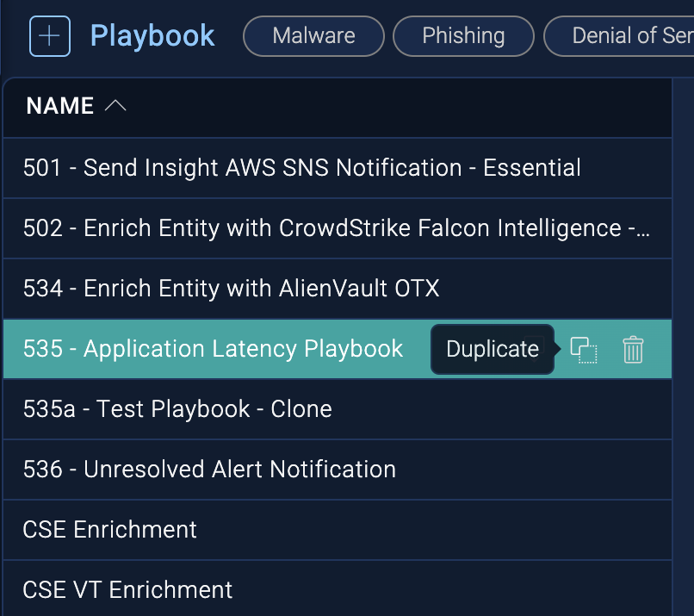The width and height of the screenshot is (694, 616).
Task: Toggle the NAME column sort arrow
Action: coord(115,106)
